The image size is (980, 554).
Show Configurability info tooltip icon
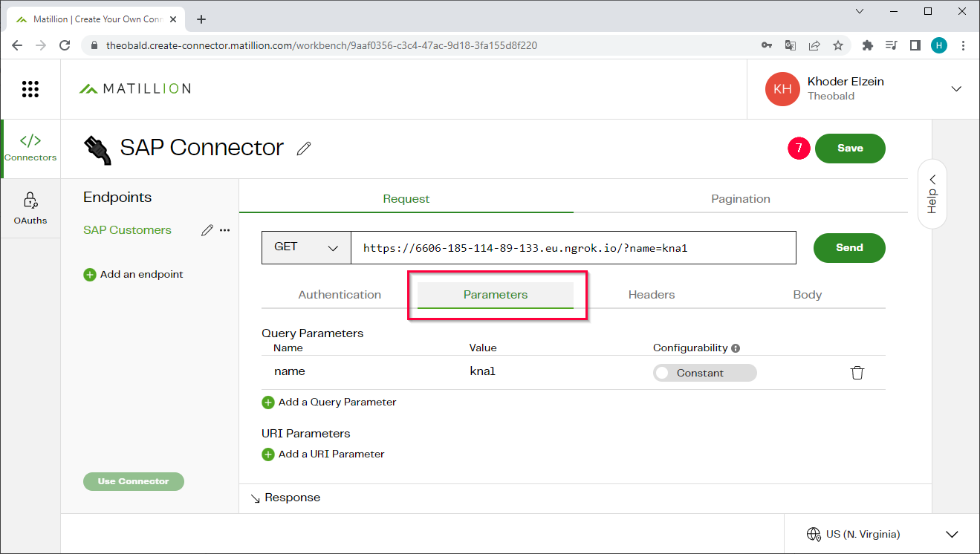(x=736, y=348)
